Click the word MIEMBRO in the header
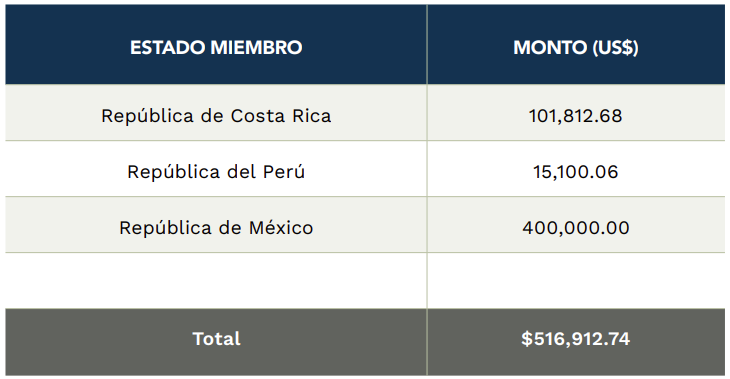Screen dimensions: 730x379 pos(256,47)
